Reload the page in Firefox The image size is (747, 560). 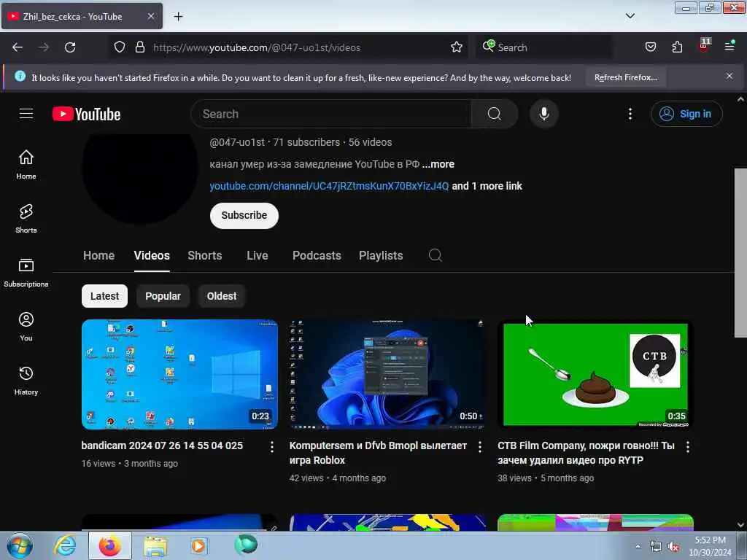(x=70, y=47)
